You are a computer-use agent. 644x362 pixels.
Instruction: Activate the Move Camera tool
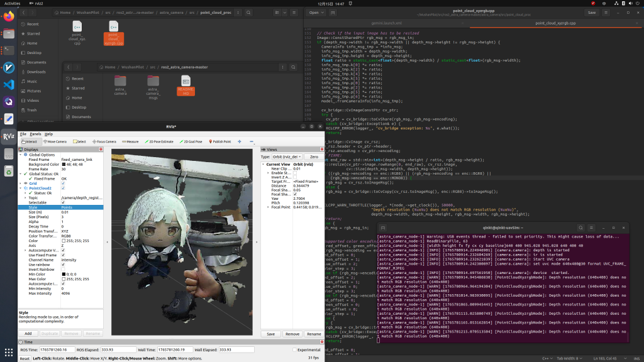point(56,141)
